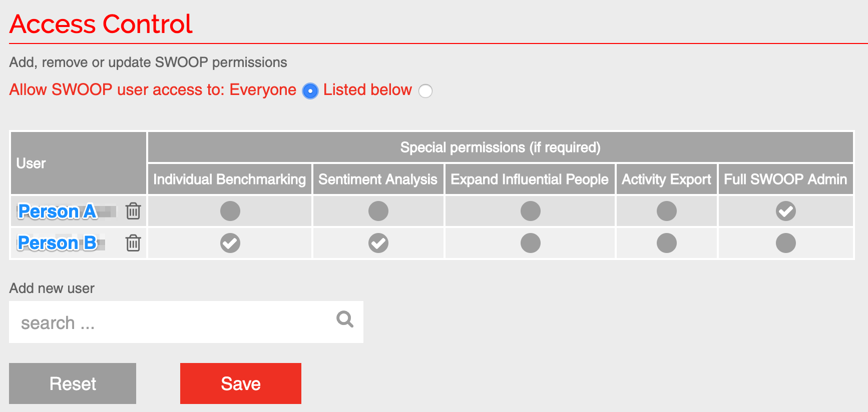Enable Activity Export for Person B
Screen dimensions: 868x412
click(x=666, y=243)
